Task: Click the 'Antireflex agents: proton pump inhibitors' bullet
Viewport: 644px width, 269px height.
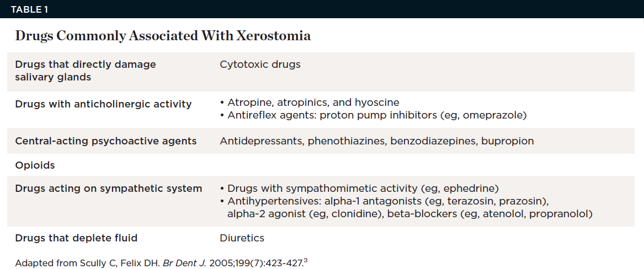Action: [376, 115]
